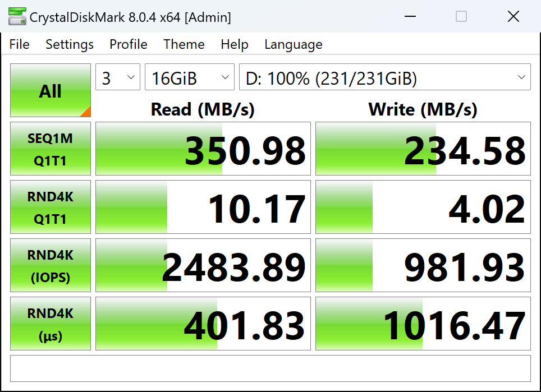Open the File menu
The image size is (541, 392).
[x=19, y=44]
